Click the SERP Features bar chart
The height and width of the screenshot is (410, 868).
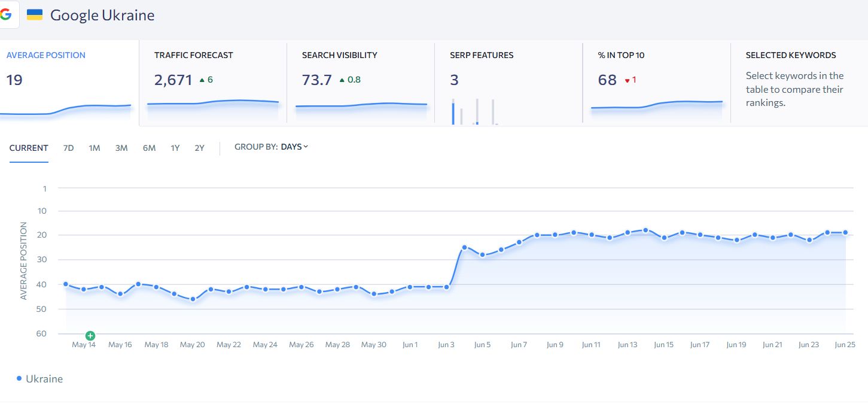click(474, 111)
